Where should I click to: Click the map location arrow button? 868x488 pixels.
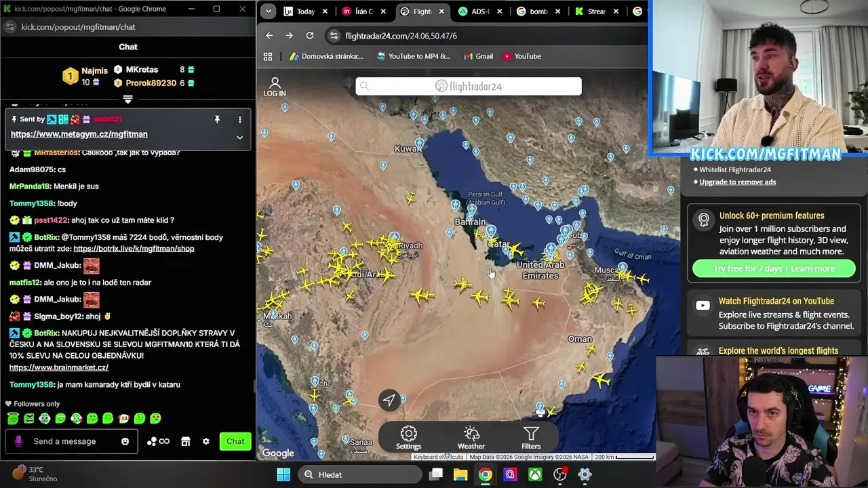[x=389, y=400]
